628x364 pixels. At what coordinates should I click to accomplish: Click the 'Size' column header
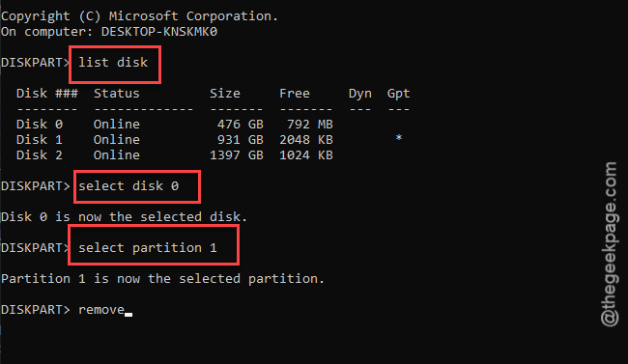225,94
